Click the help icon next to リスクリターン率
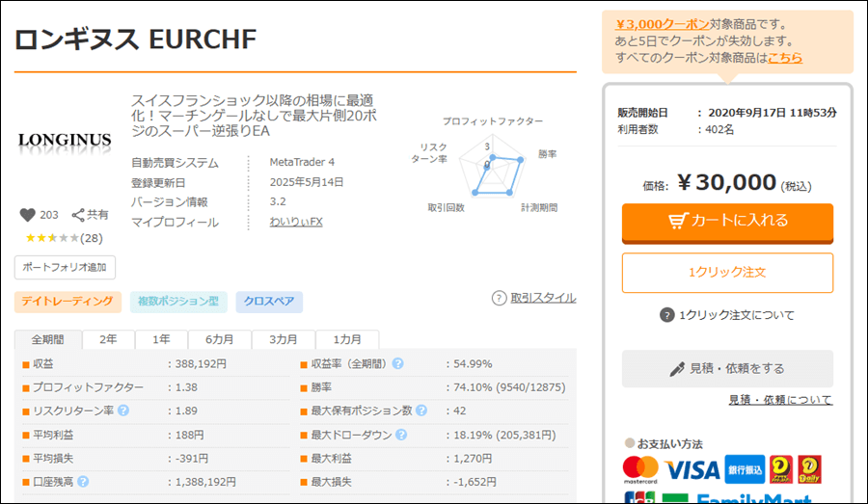Image resolution: width=868 pixels, height=504 pixels. point(122,411)
